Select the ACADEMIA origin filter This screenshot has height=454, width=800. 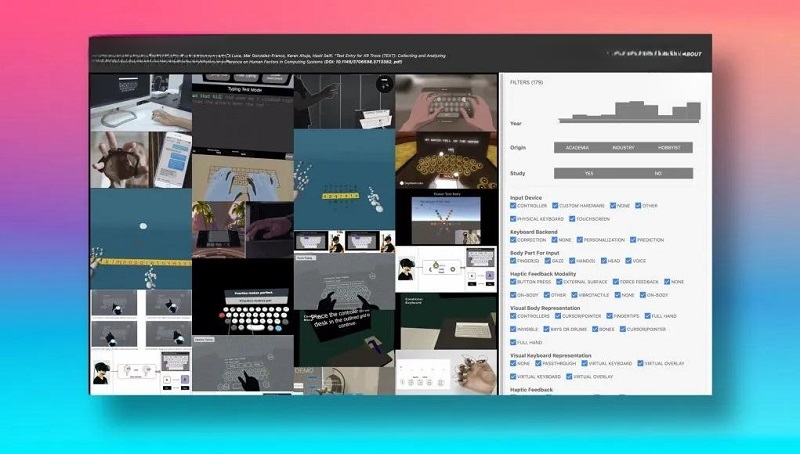click(x=577, y=147)
